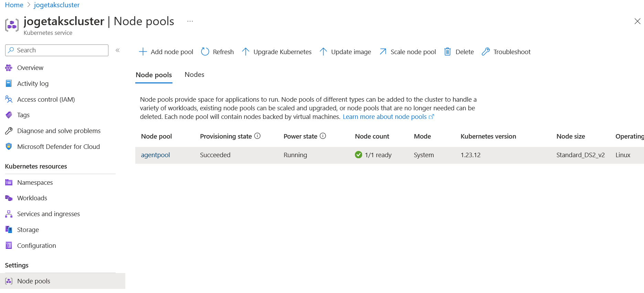Click Upgrade Kubernetes arrow icon
The image size is (644, 293).
pos(245,52)
